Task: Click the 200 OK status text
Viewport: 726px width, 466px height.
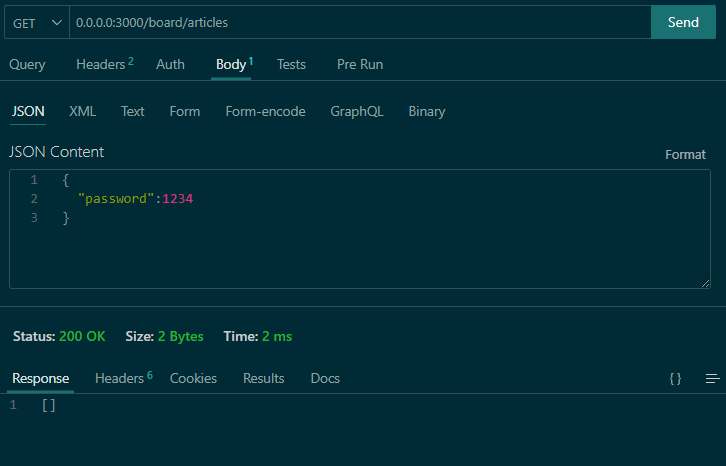Action: 82,336
